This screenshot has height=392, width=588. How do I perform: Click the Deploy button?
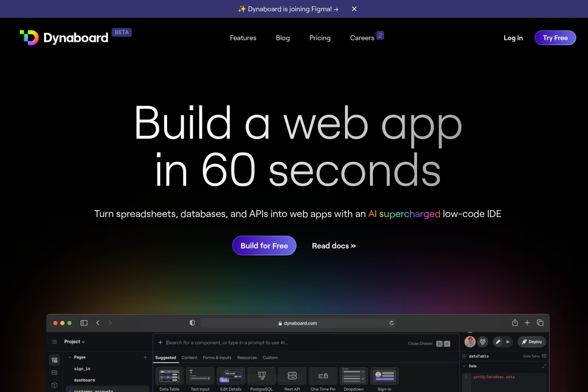(532, 342)
